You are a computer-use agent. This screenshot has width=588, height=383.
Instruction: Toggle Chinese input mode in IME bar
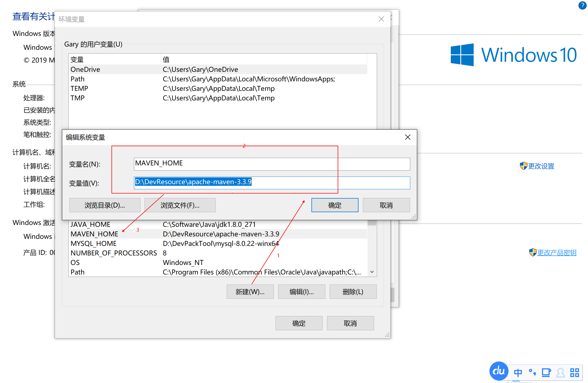(518, 372)
